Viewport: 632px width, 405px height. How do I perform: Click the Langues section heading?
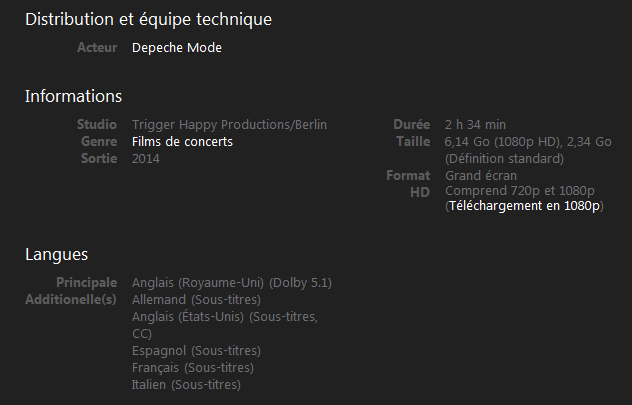point(56,254)
